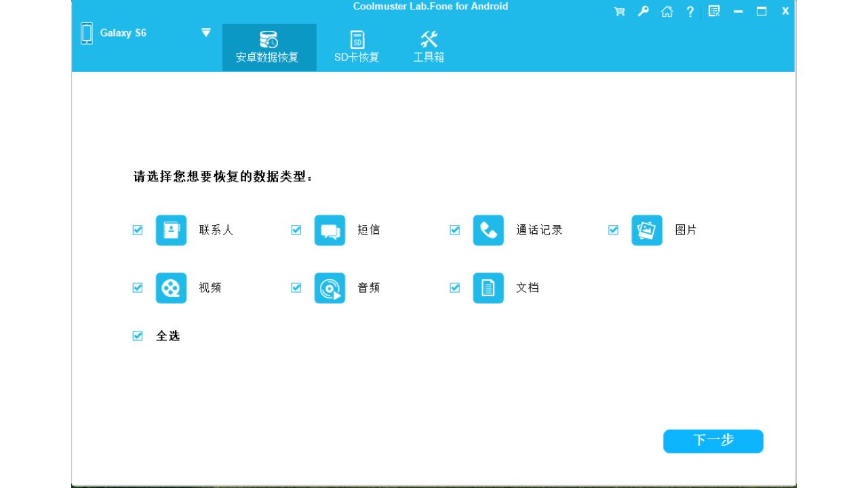Image resolution: width=868 pixels, height=488 pixels.
Task: Open the feedback log icon
Action: pos(713,11)
